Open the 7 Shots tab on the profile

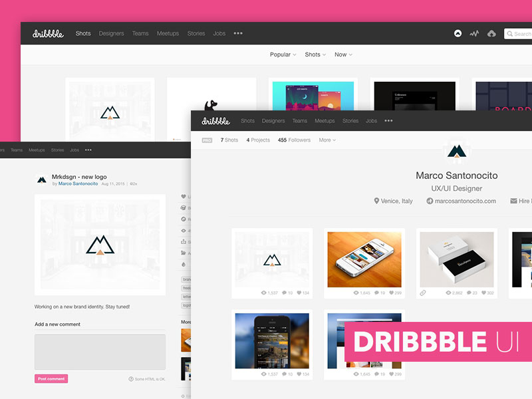(x=229, y=140)
